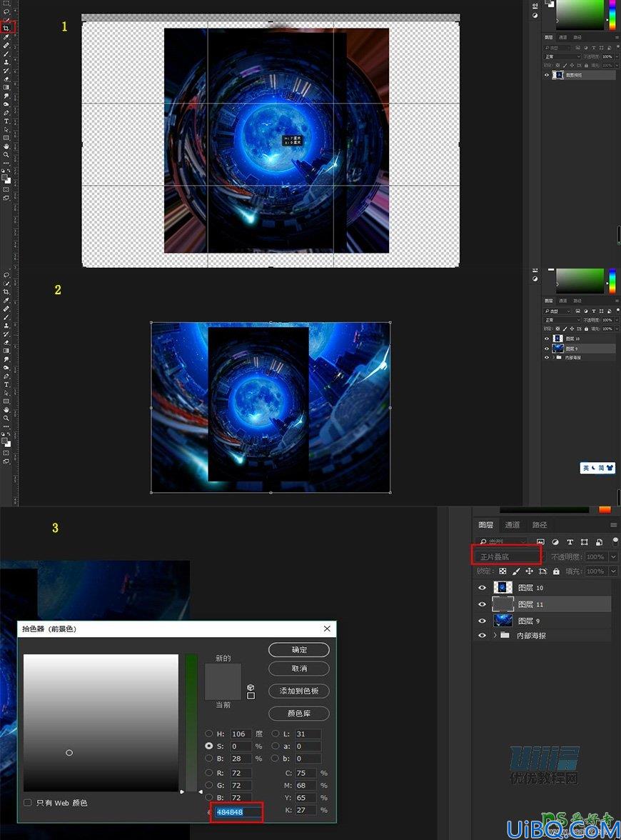The image size is (621, 840).
Task: Select the Clone Stamp tool in the topmost toolbar
Action: pyautogui.click(x=6, y=62)
